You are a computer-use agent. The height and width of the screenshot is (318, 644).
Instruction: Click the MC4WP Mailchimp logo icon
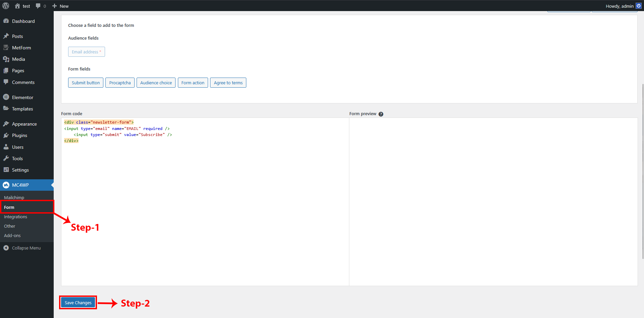pyautogui.click(x=6, y=185)
